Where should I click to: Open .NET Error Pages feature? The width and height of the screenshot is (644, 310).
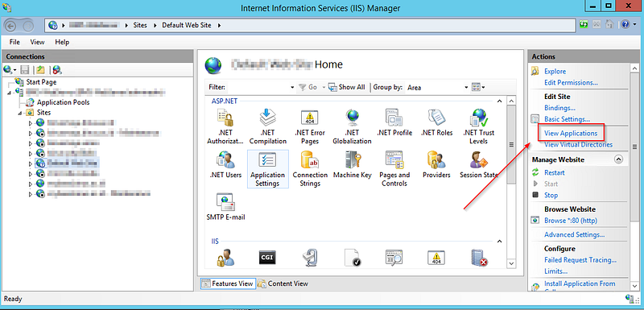click(x=310, y=126)
